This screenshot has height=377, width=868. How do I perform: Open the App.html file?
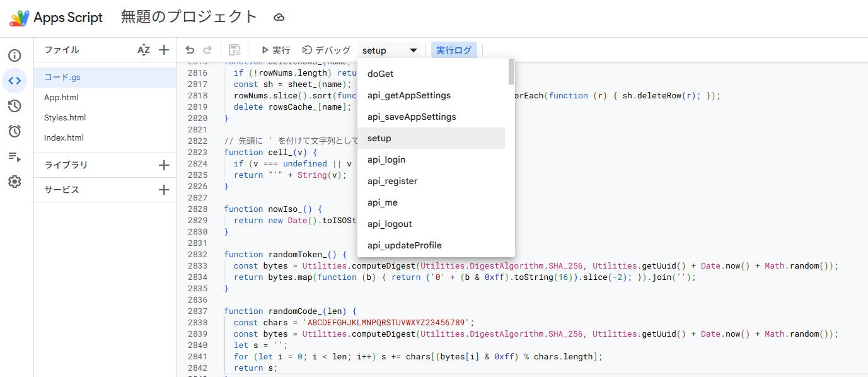point(105,98)
